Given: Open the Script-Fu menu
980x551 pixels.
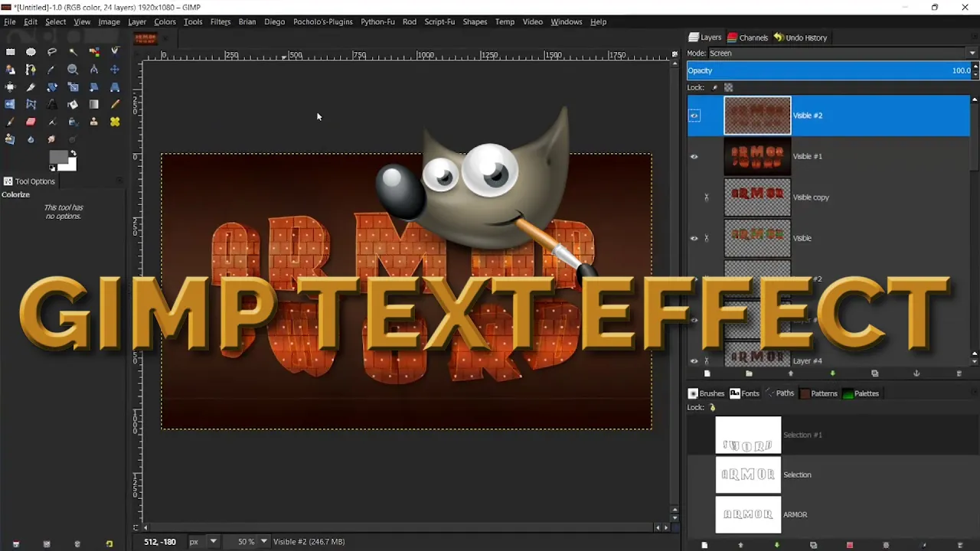Looking at the screenshot, I should (x=439, y=21).
